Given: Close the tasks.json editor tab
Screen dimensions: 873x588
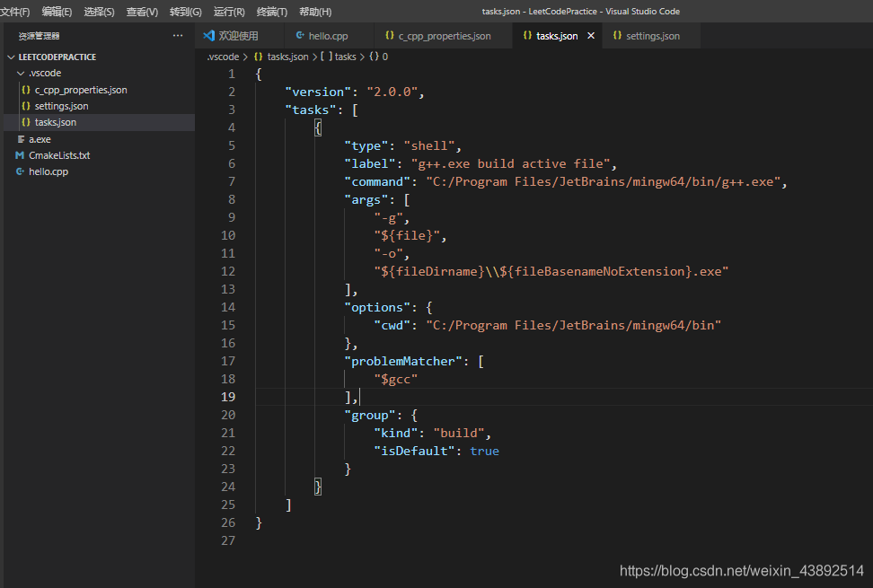Looking at the screenshot, I should (x=590, y=36).
